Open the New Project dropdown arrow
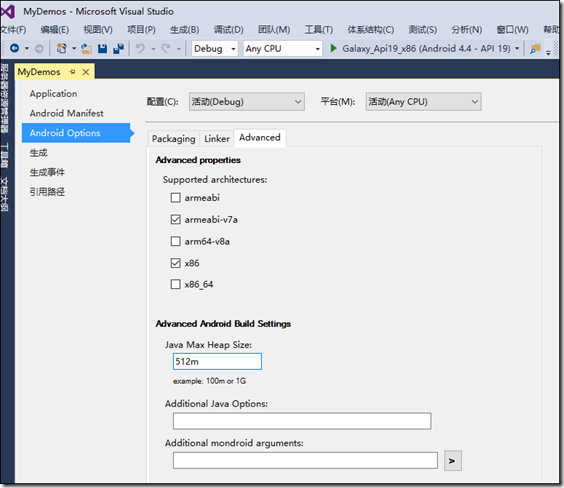Viewport: 564px width, 488px height. [74, 49]
